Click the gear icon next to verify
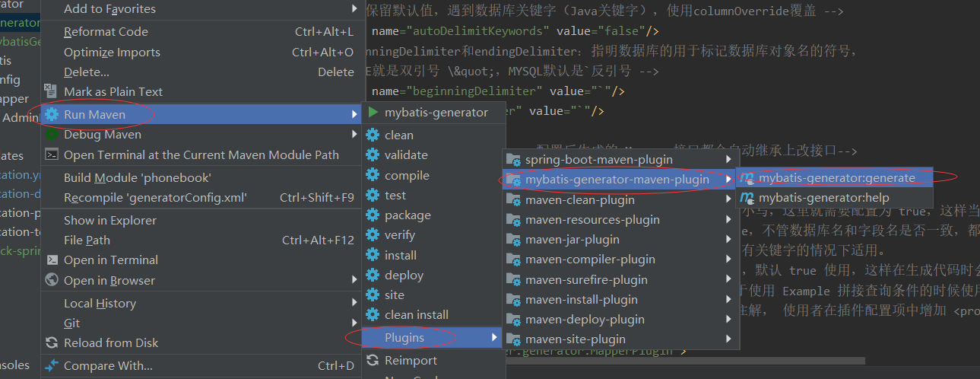The width and height of the screenshot is (980, 379). pos(373,235)
